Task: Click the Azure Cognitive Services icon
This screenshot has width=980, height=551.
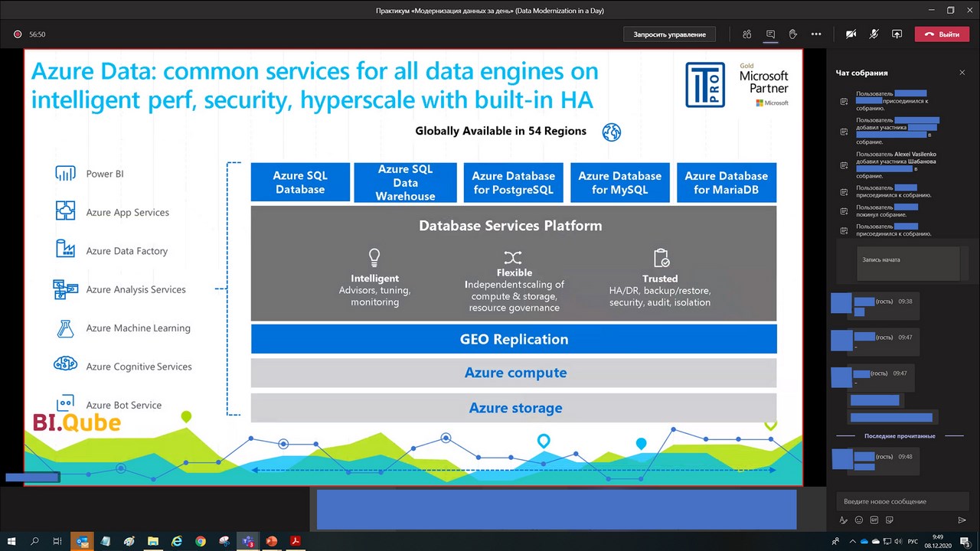Action: click(x=65, y=366)
